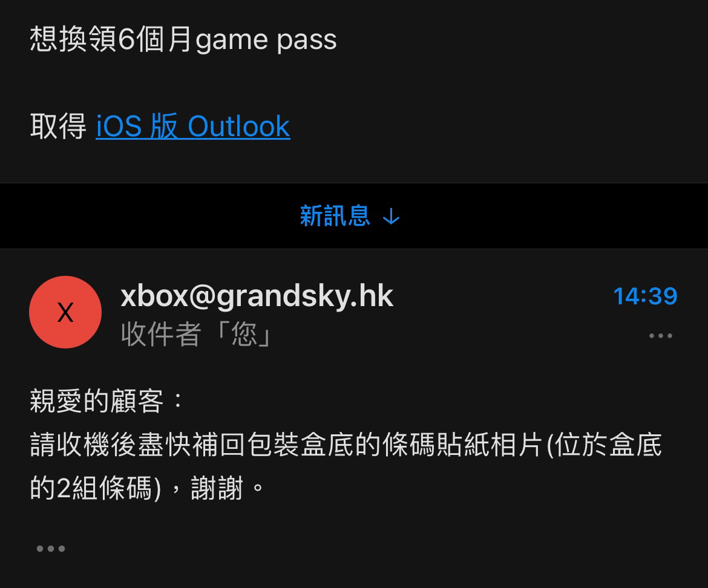Click the phrase 條碼貼紙相片 in message body
This screenshot has height=588, width=708.
[462, 445]
